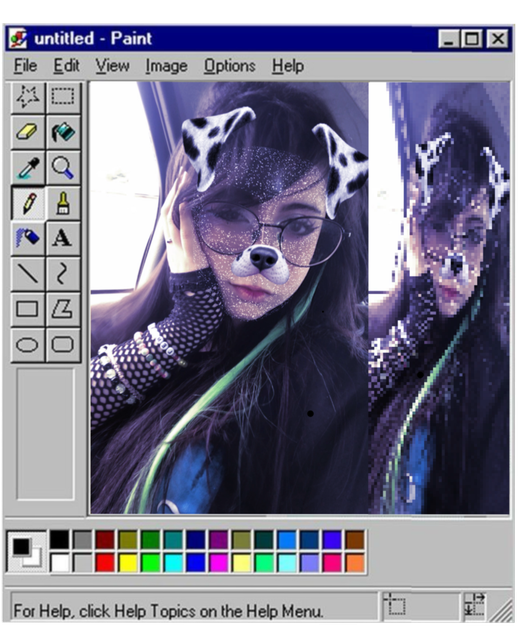Screen dimensions: 518x640
Task: Select the hot pink swatch
Action: click(x=332, y=562)
